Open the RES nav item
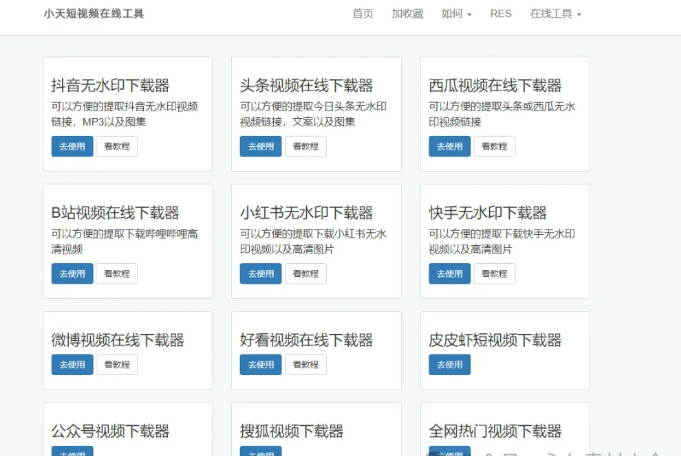Image resolution: width=681 pixels, height=456 pixels. tap(501, 14)
